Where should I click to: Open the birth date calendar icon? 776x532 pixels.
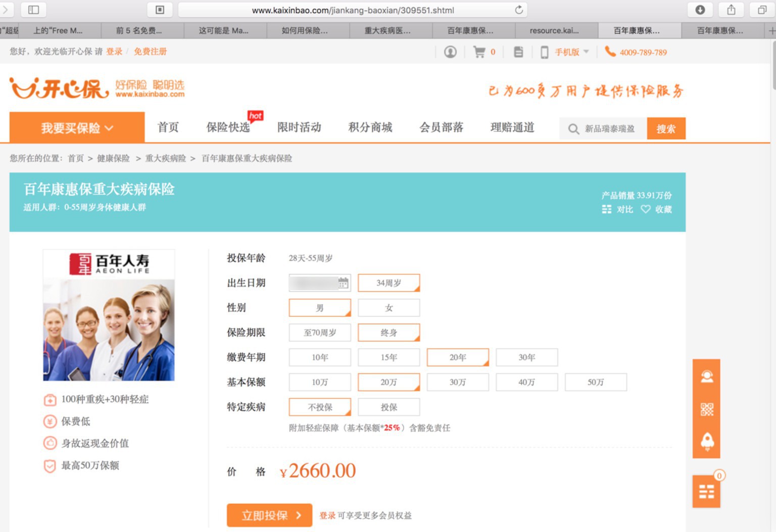pos(344,283)
